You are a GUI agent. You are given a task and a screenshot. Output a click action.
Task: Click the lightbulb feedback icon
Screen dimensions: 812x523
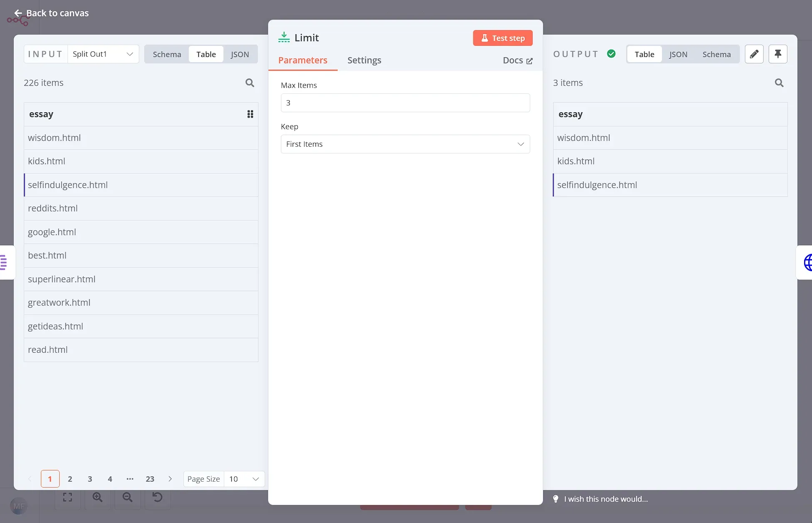coord(555,499)
